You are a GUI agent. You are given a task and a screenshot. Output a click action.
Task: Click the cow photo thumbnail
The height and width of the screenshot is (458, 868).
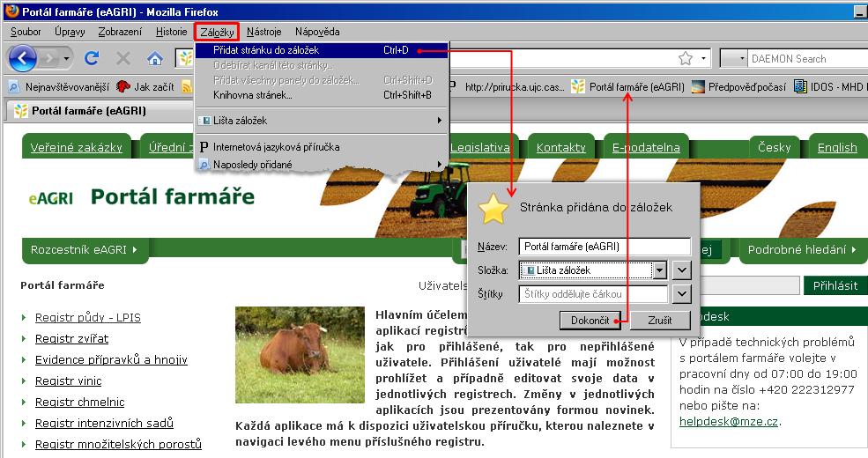tap(300, 355)
